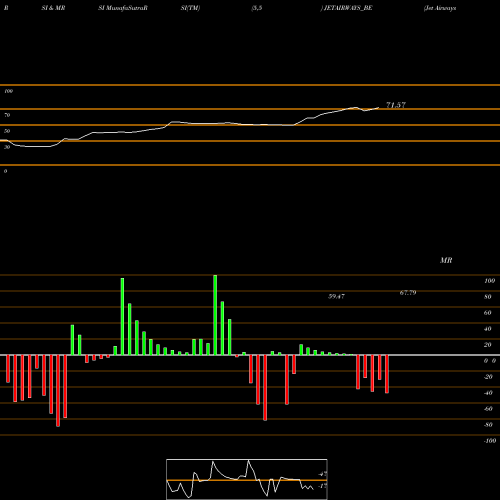Click the RSI axis label 70
The height and width of the screenshot is (500, 500).
coord(7,115)
